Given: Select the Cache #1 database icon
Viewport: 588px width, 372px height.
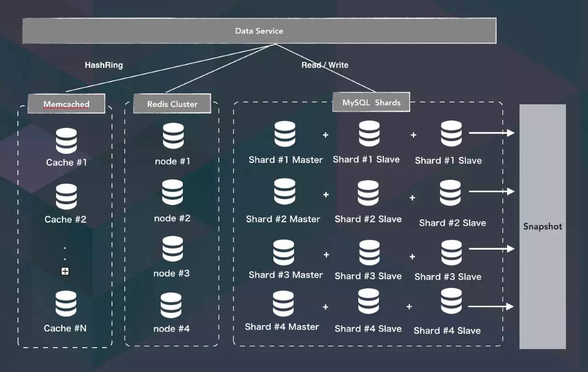Looking at the screenshot, I should pyautogui.click(x=66, y=141).
